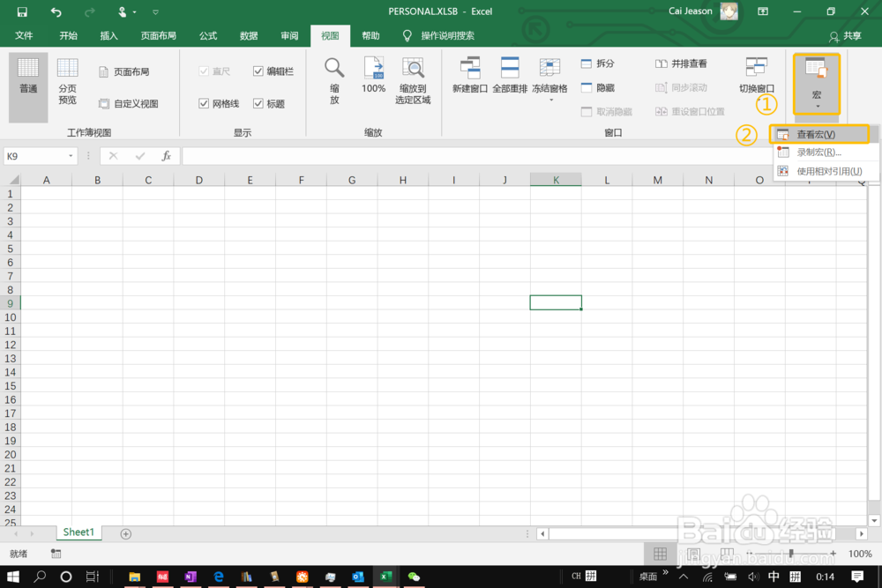Arrange All windows (全部重排)
This screenshot has width=882, height=588.
510,75
